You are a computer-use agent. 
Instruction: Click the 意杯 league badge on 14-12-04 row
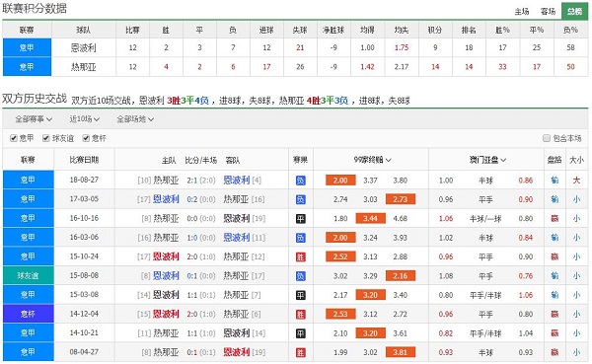tap(29, 314)
